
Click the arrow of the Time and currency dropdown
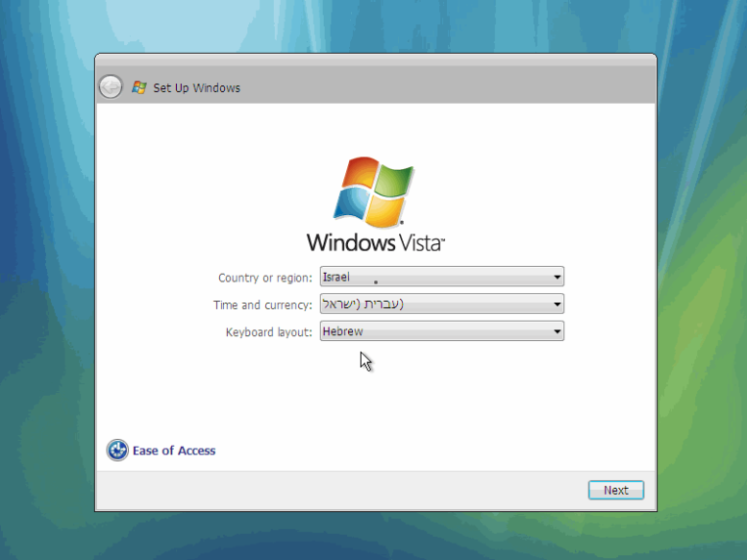pos(557,304)
